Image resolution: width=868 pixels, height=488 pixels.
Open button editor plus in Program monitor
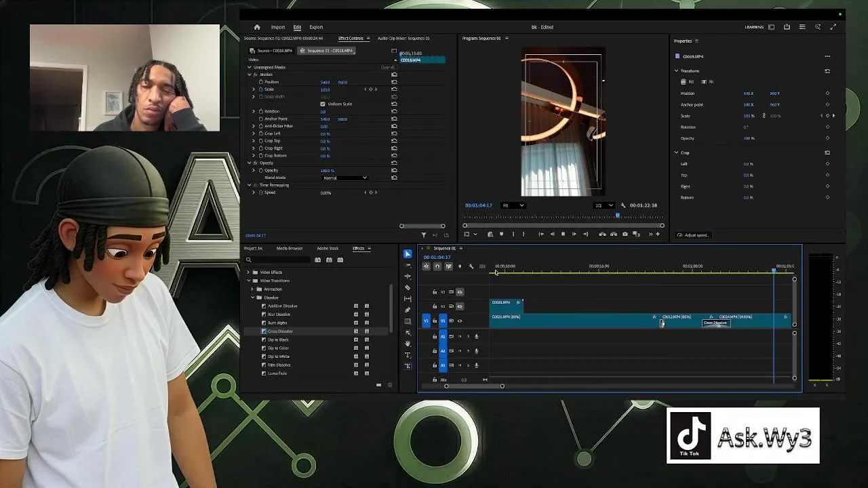click(658, 234)
